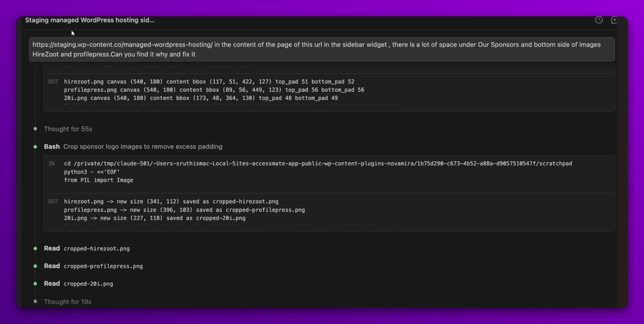Click the green dot beside Read cropped-profilepress.png
This screenshot has height=324, width=644.
coord(35,266)
